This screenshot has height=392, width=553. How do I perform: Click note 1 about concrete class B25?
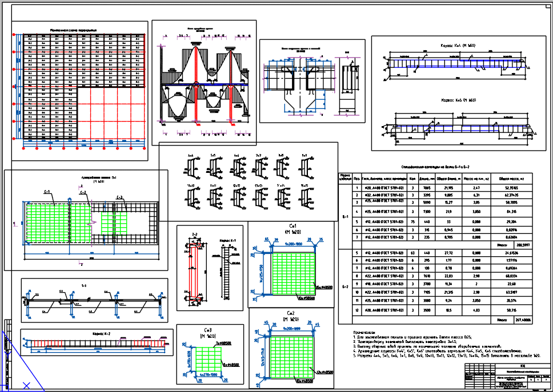pos(412,337)
